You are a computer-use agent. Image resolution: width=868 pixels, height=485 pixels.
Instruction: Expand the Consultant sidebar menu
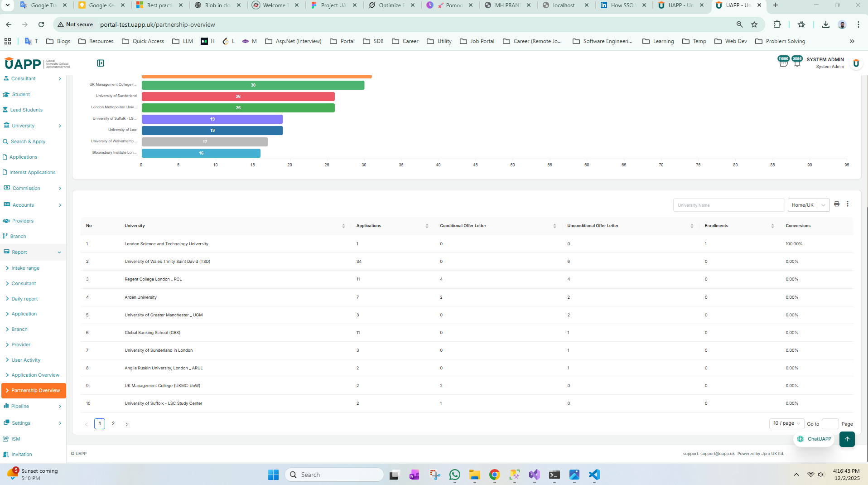coord(33,78)
